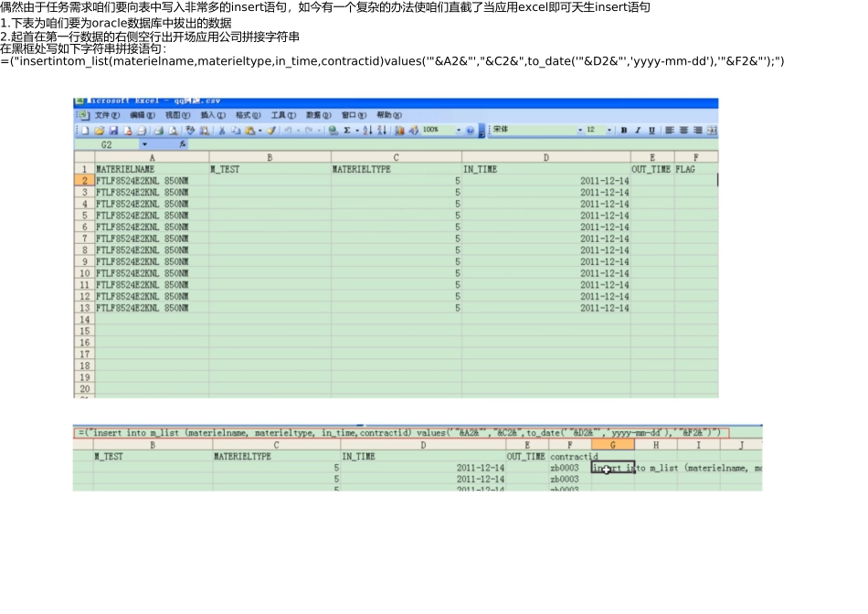Image resolution: width=868 pixels, height=614 pixels.
Task: Click the MATERIELNAME header cell
Action: tap(153, 169)
